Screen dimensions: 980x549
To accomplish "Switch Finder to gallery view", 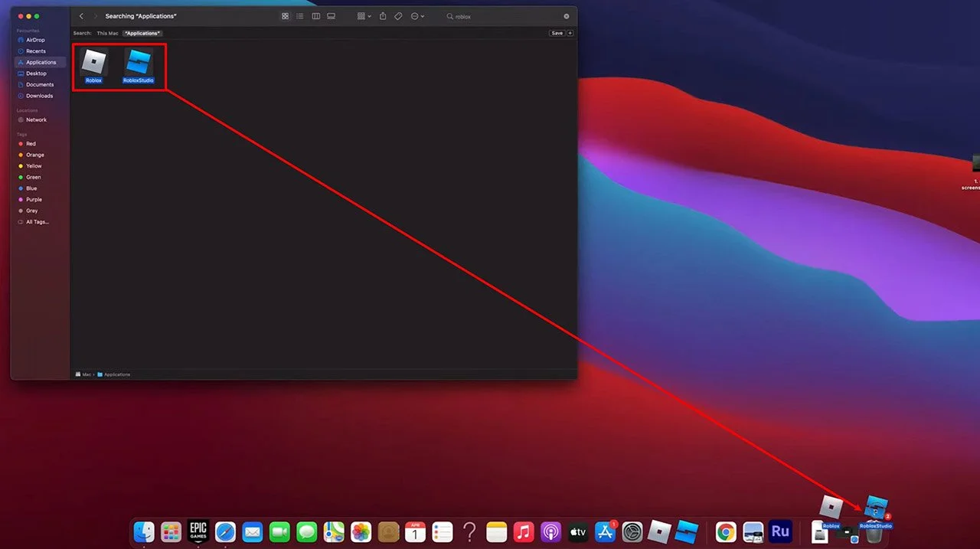I will pyautogui.click(x=331, y=16).
